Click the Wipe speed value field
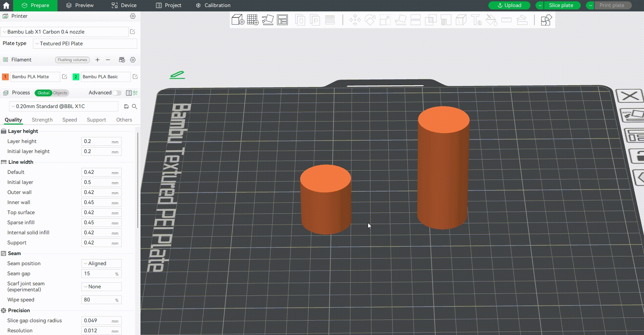 pos(102,300)
